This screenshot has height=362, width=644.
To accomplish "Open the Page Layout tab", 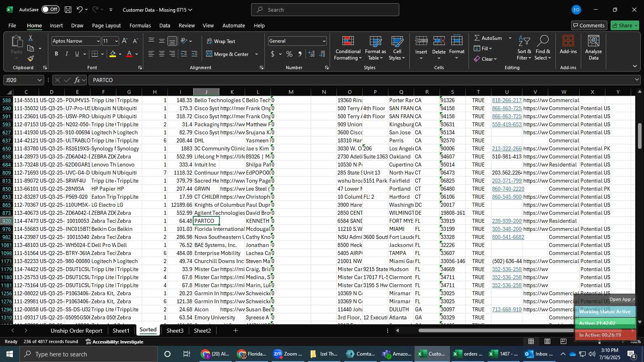I will (x=106, y=25).
